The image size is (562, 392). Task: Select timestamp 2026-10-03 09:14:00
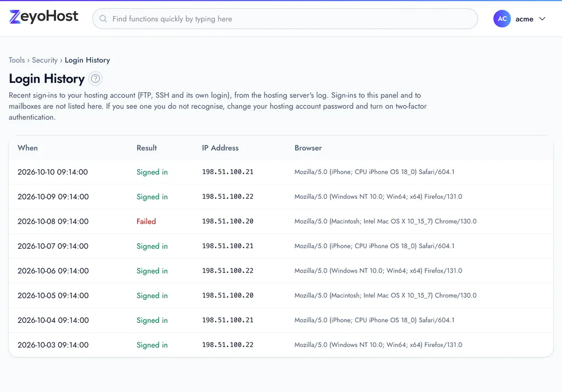[x=53, y=345]
